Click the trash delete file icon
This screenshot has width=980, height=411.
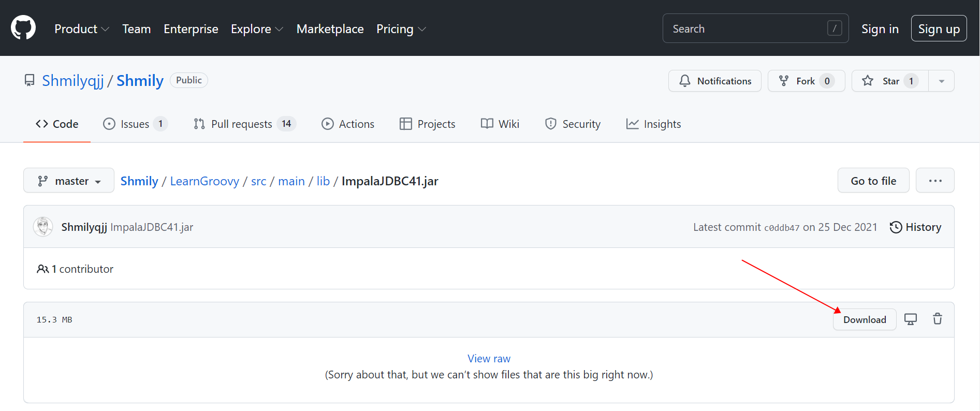point(938,319)
